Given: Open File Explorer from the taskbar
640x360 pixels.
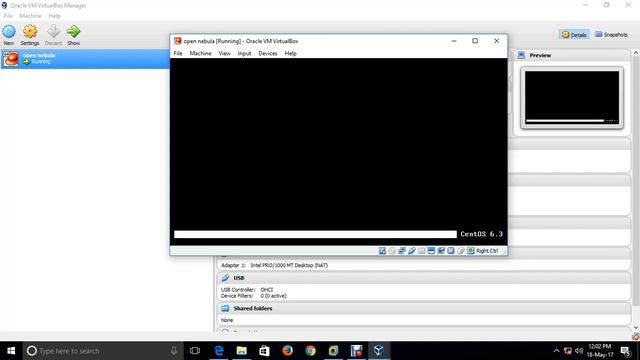Looking at the screenshot, I should point(242,351).
